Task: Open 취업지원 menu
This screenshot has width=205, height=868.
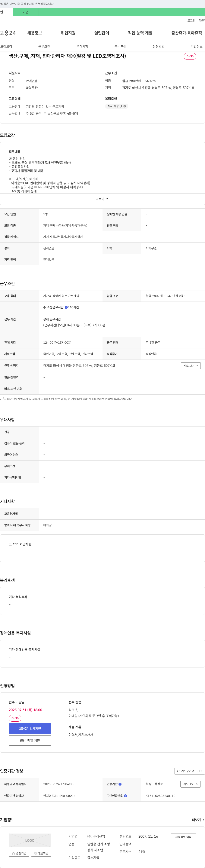Action: click(x=68, y=33)
